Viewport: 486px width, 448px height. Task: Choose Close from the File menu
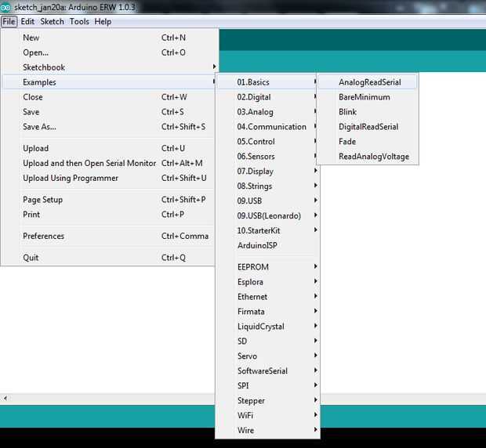pyautogui.click(x=109, y=97)
